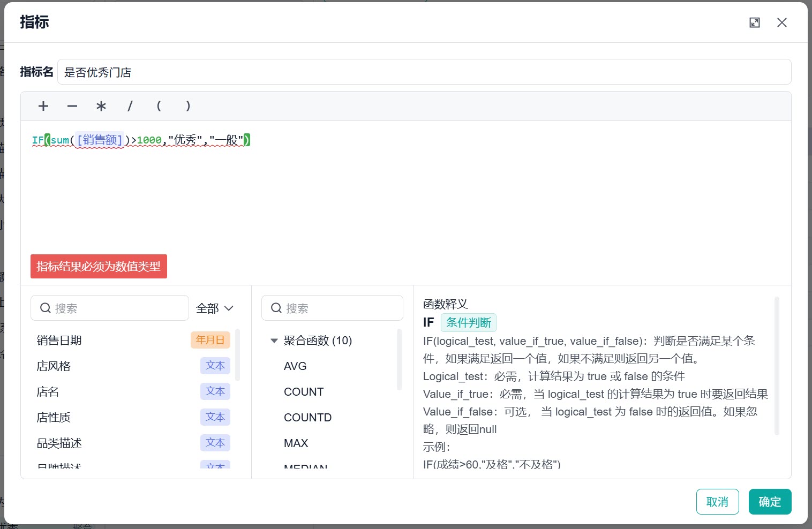Focus the field search box
Image resolution: width=812 pixels, height=529 pixels.
pyautogui.click(x=110, y=308)
